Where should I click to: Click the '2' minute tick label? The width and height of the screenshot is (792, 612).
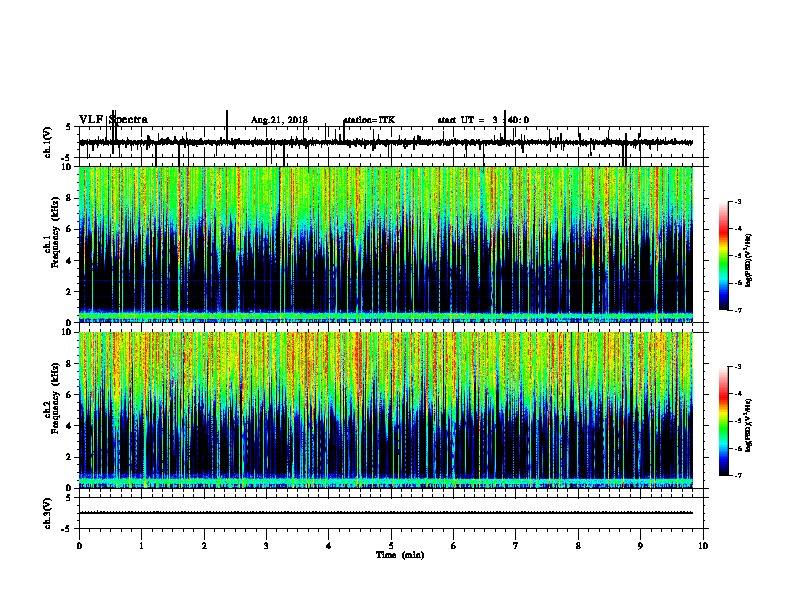204,546
